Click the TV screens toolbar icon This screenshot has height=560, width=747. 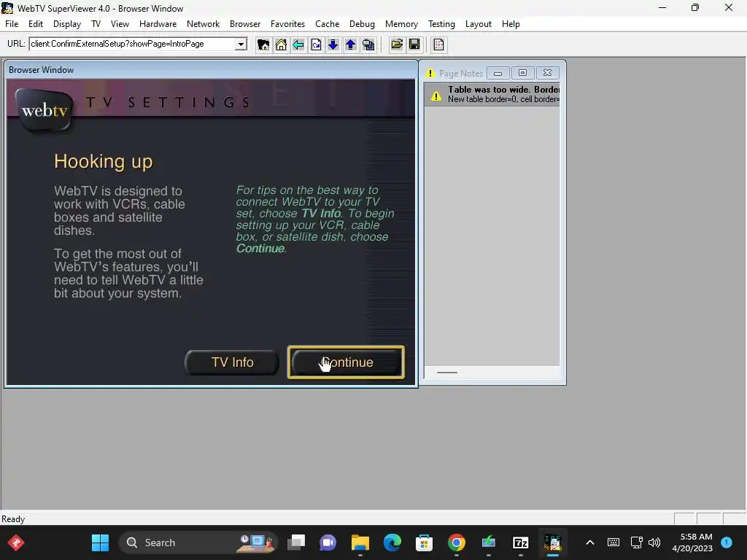tap(368, 44)
